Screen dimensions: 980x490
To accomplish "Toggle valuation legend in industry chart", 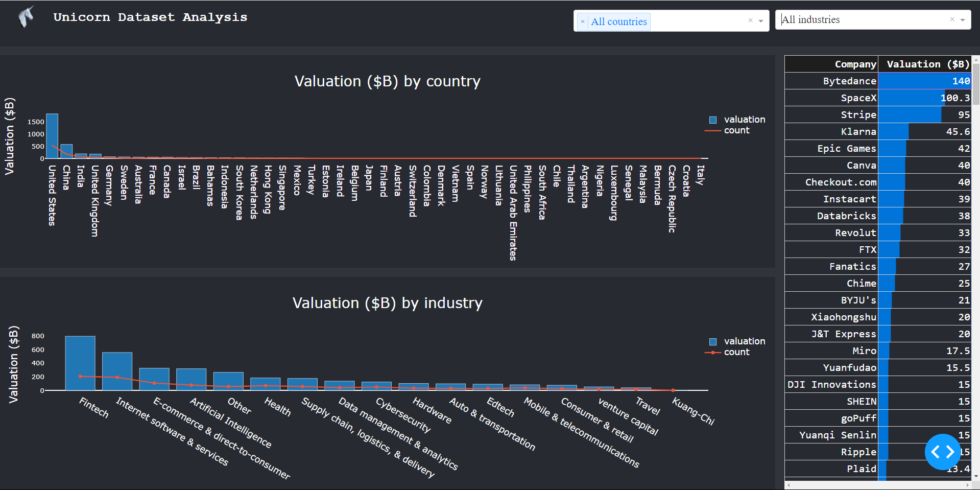I will 737,341.
